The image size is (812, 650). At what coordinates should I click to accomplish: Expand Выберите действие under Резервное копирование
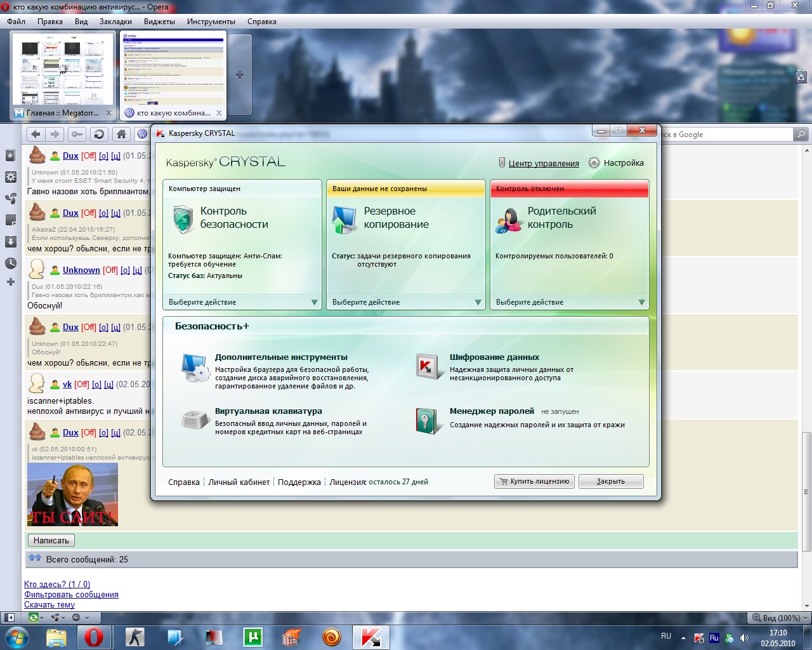407,302
